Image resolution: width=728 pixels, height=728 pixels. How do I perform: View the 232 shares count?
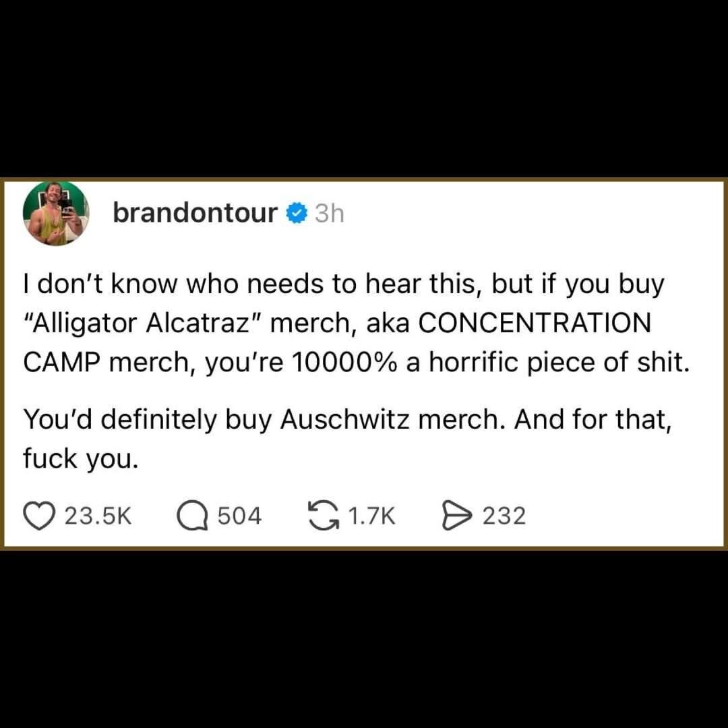point(504,516)
